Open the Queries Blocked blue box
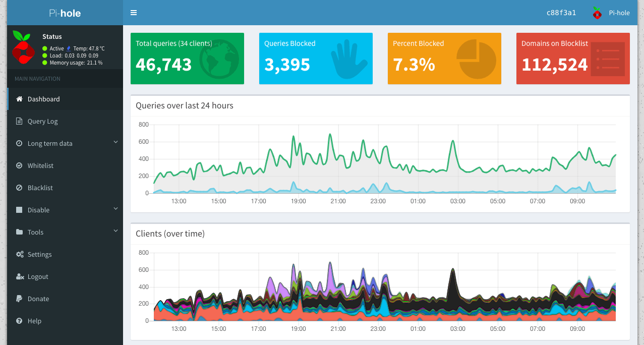This screenshot has height=345, width=644. pos(316,59)
